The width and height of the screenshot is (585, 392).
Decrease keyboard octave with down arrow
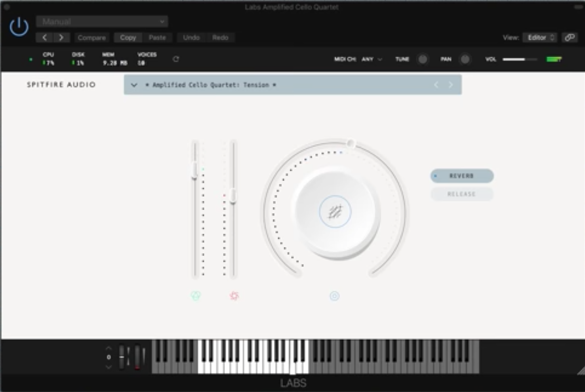pyautogui.click(x=108, y=367)
